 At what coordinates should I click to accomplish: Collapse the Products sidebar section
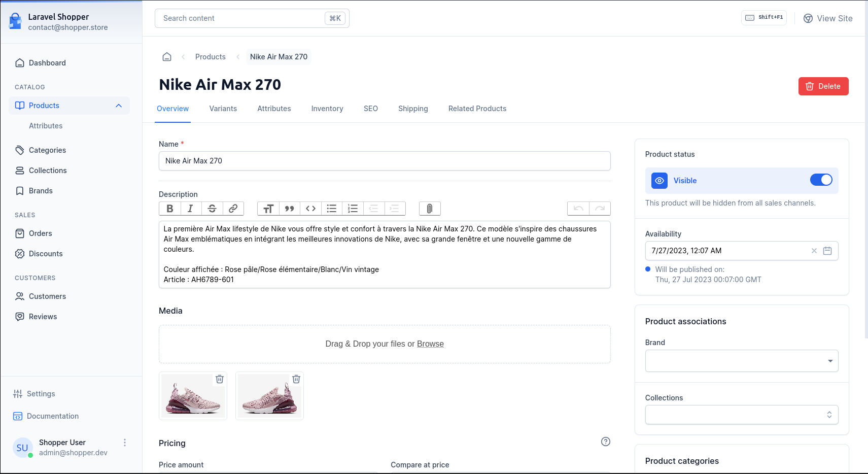click(119, 106)
